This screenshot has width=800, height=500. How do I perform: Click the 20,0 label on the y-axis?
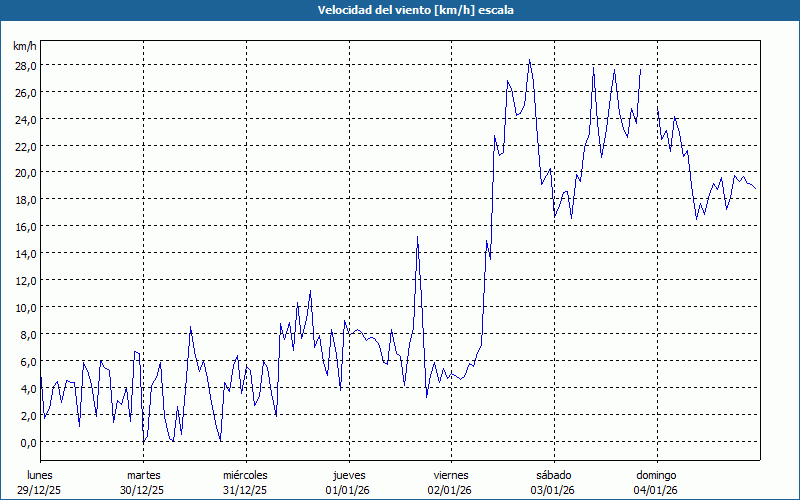(25, 172)
